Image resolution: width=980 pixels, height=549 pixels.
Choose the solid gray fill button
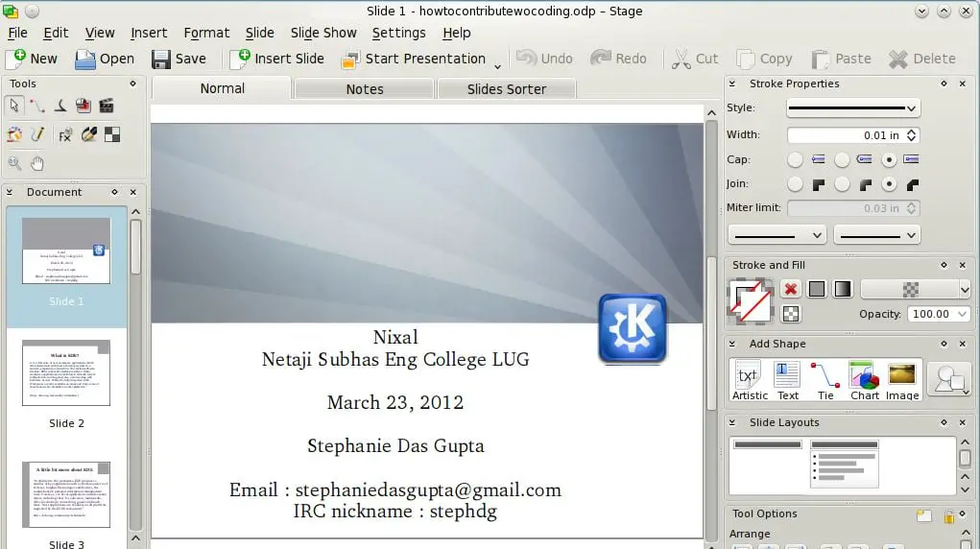point(816,289)
